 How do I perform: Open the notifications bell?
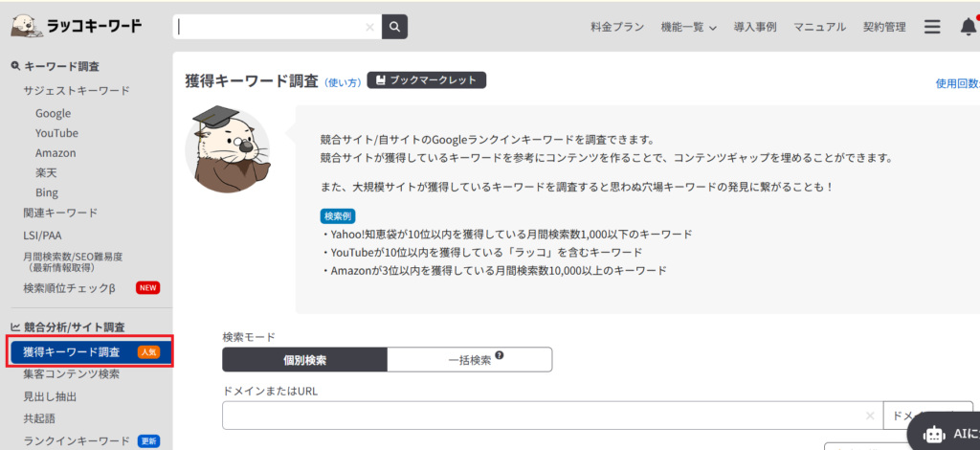click(x=969, y=27)
